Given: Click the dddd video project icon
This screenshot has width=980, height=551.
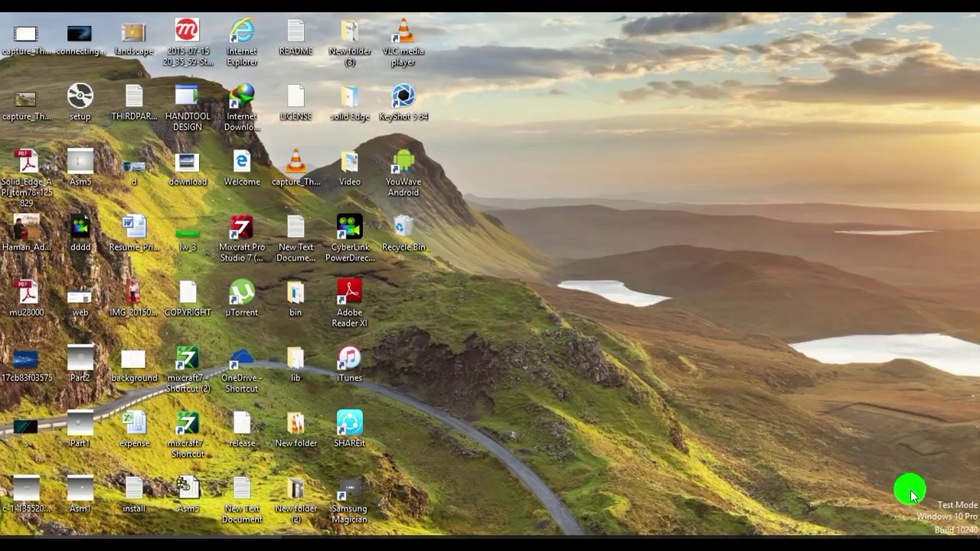Looking at the screenshot, I should tap(80, 233).
